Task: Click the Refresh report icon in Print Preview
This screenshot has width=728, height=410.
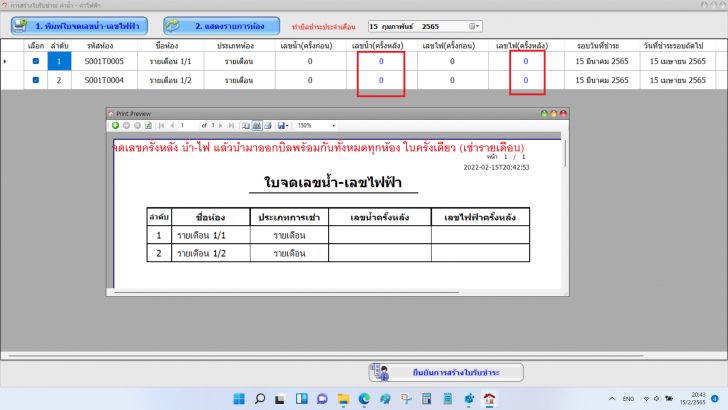Action: [149, 125]
